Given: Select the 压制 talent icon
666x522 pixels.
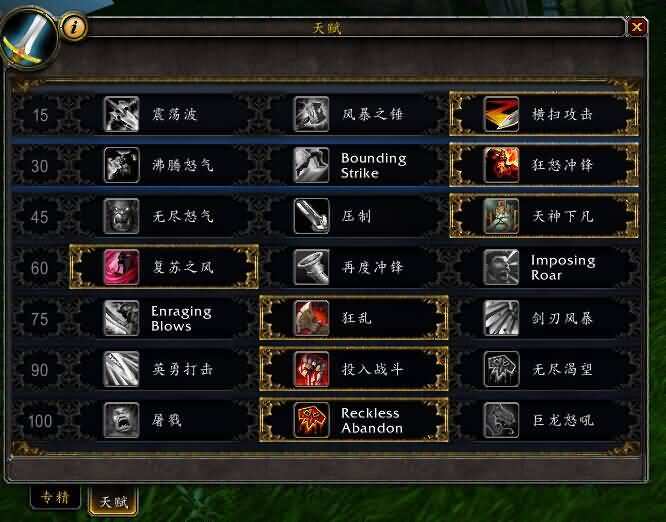Looking at the screenshot, I should click(311, 216).
